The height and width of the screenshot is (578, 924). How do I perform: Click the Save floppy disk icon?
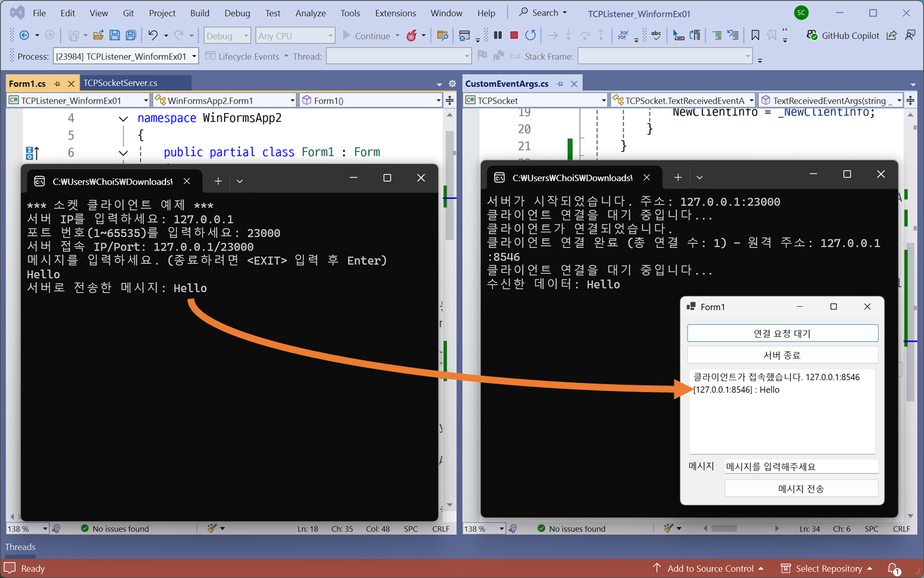pos(114,35)
